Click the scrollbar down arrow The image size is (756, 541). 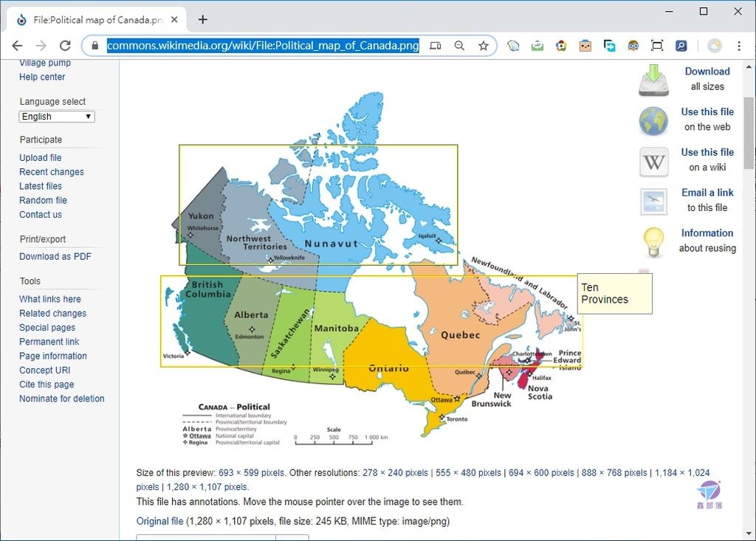pos(749,534)
